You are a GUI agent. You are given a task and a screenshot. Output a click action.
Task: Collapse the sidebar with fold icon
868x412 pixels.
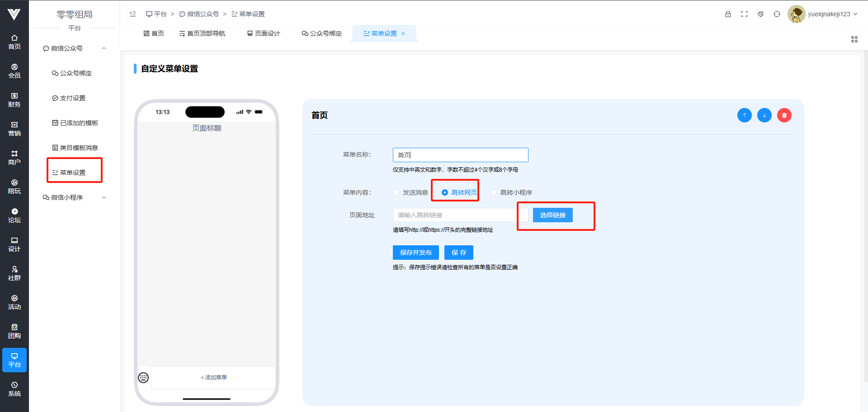click(133, 14)
